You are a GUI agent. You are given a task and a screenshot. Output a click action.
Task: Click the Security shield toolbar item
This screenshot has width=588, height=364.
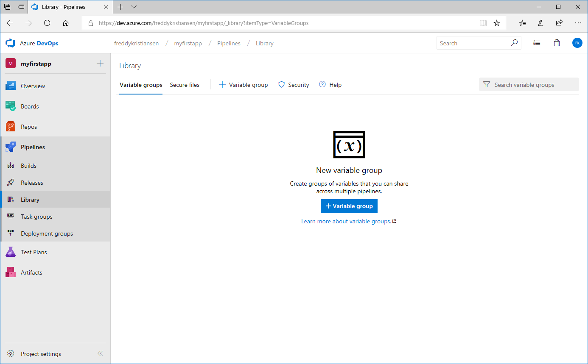[x=294, y=85]
